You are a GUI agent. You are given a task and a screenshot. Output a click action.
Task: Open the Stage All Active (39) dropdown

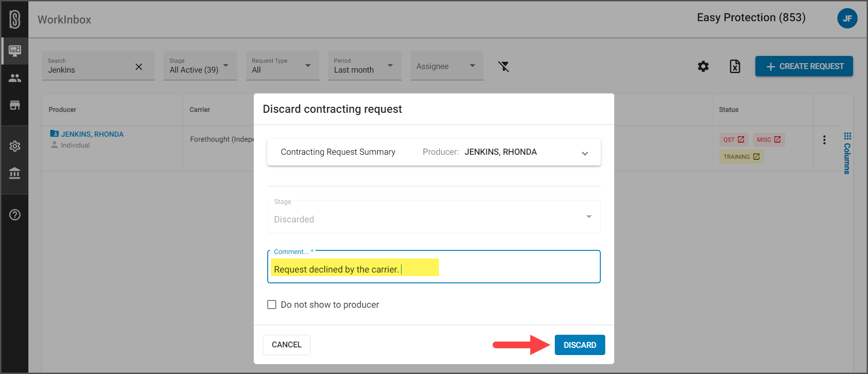tap(200, 66)
